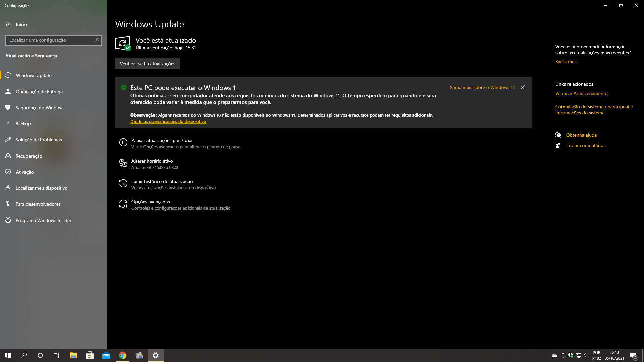Click the gear-sync icon for Opções avançadas
Screen dimensions: 644x362
pyautogui.click(x=123, y=204)
